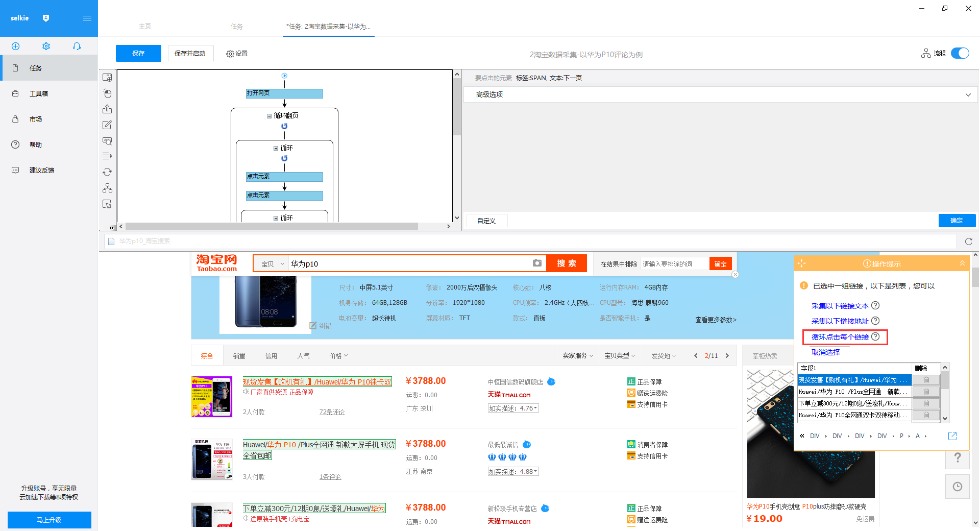Screen dimensions: 980x531
Task: Click the shield badge beside selkie username
Action: click(46, 18)
